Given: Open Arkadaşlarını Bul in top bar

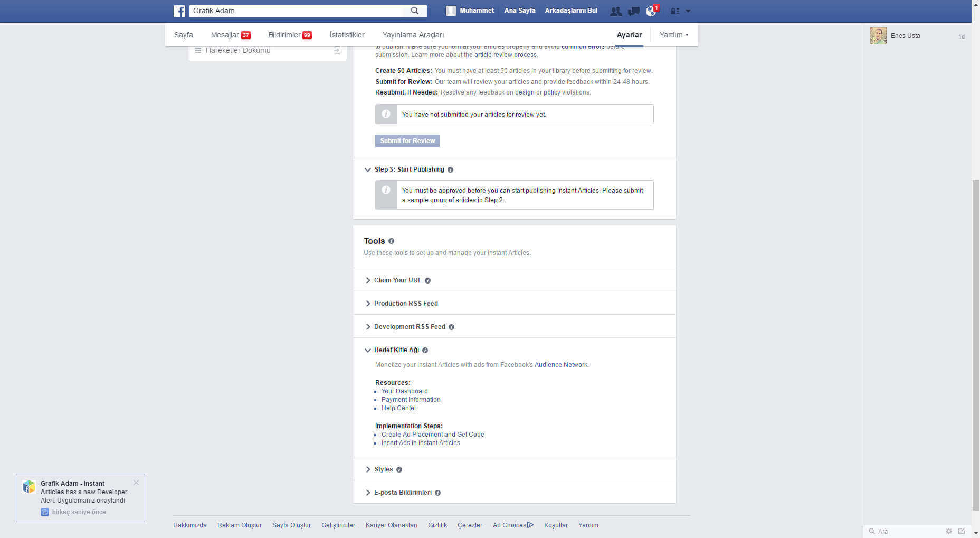Looking at the screenshot, I should [571, 11].
